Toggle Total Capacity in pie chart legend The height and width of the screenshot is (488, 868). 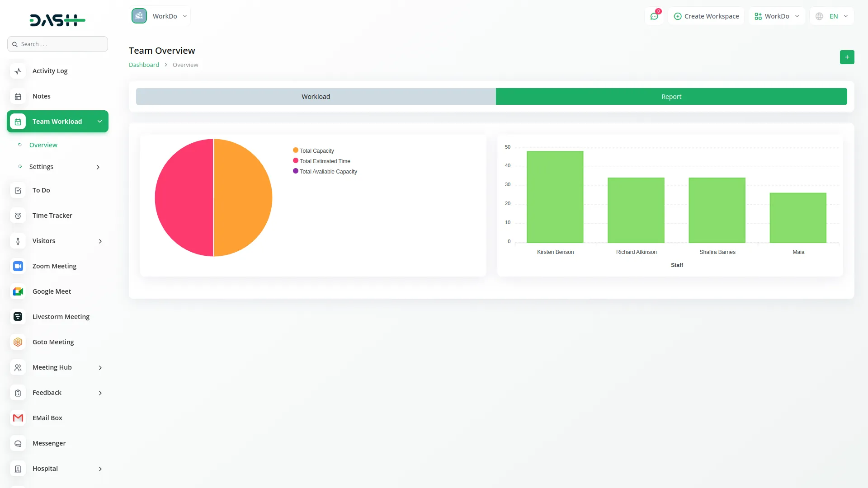click(x=314, y=150)
